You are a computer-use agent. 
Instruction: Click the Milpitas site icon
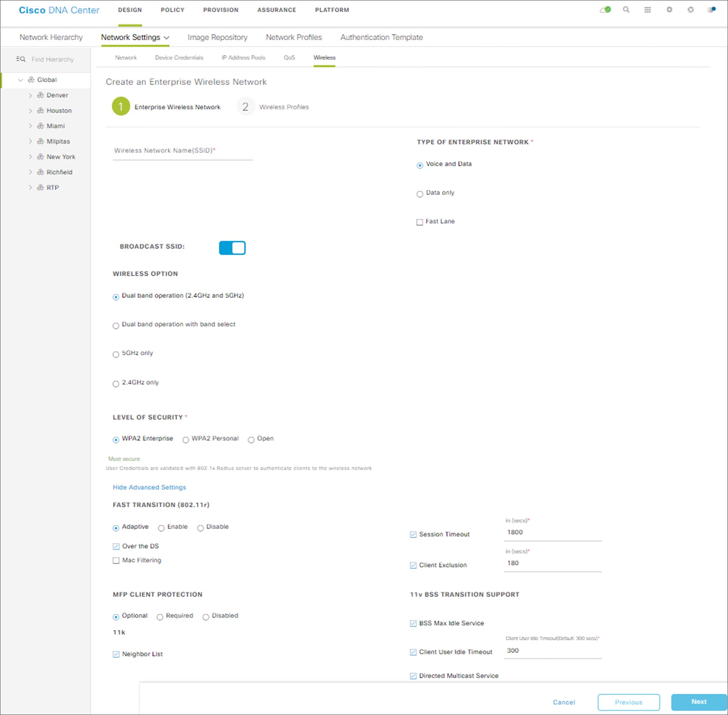click(40, 141)
